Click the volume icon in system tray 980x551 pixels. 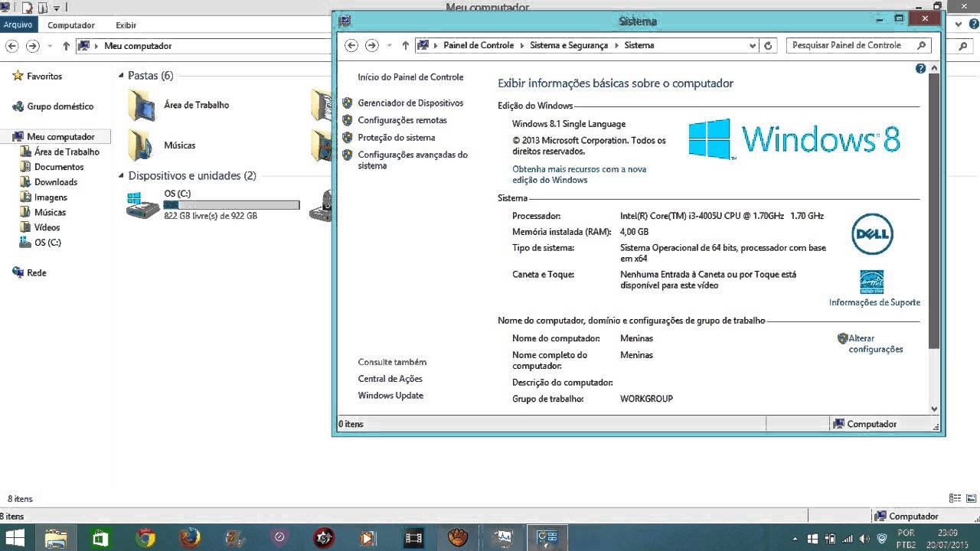[x=864, y=538]
